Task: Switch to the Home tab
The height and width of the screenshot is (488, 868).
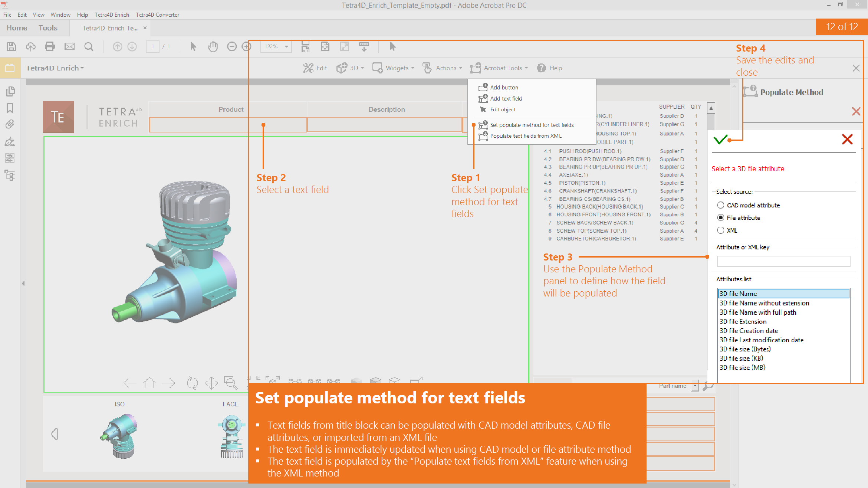Action: [x=17, y=28]
